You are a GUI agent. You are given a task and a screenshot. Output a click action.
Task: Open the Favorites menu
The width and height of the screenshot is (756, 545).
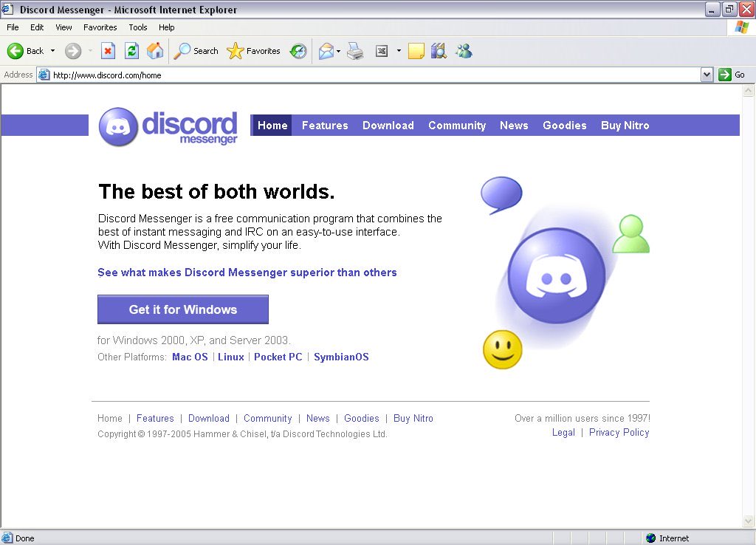coord(100,27)
